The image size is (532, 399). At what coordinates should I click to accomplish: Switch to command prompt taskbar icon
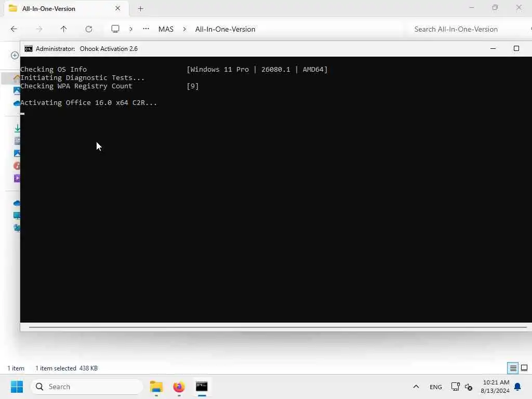tap(202, 387)
